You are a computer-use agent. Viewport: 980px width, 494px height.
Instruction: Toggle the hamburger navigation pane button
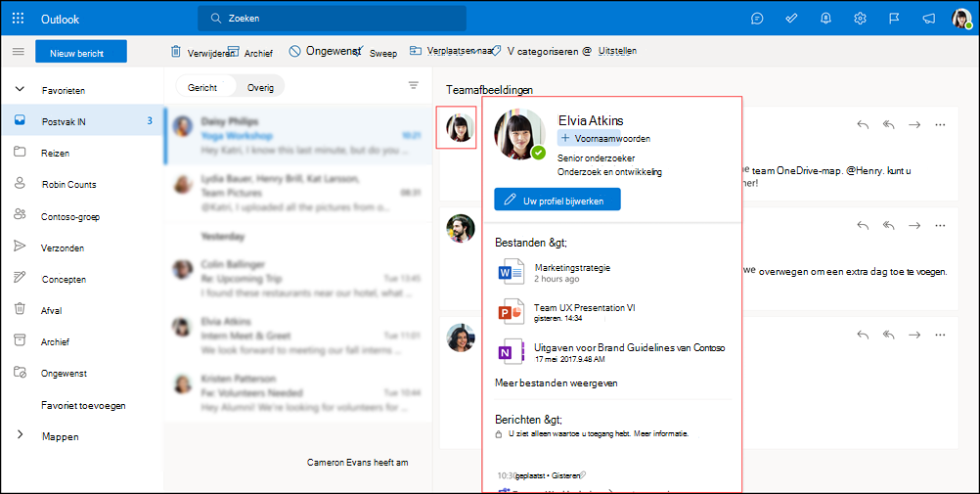pos(19,51)
